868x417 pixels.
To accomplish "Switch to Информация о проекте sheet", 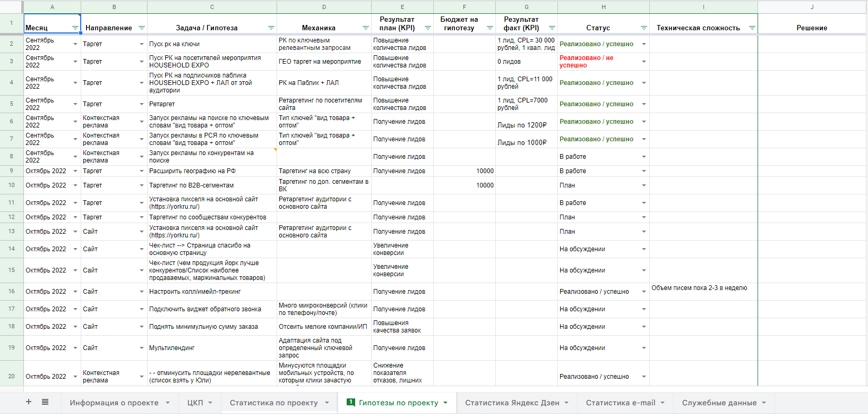I will (114, 403).
